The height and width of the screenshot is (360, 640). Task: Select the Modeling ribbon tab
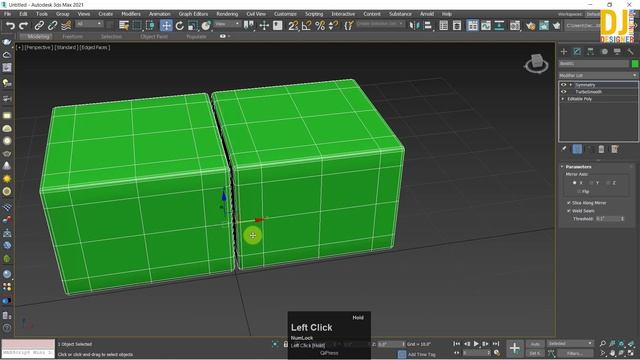(x=38, y=36)
